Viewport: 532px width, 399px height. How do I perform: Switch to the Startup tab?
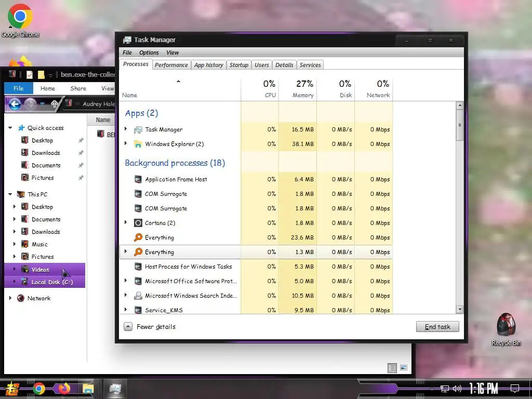point(239,65)
